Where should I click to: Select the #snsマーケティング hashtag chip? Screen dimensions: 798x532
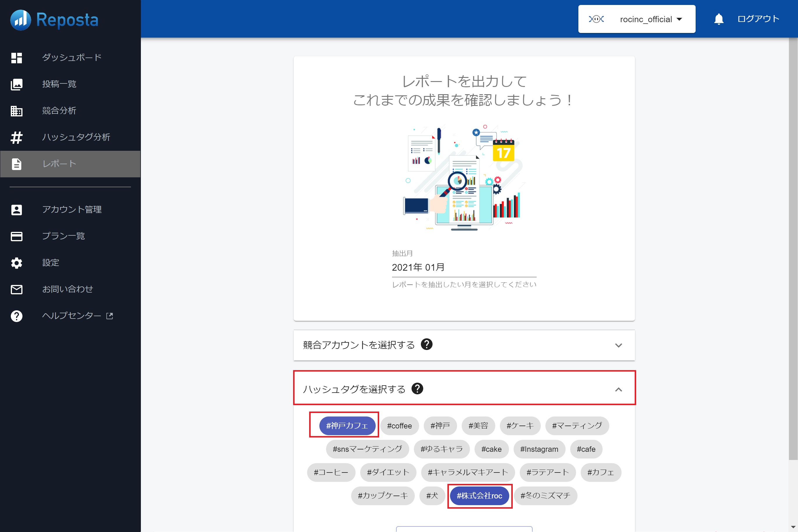(x=367, y=449)
